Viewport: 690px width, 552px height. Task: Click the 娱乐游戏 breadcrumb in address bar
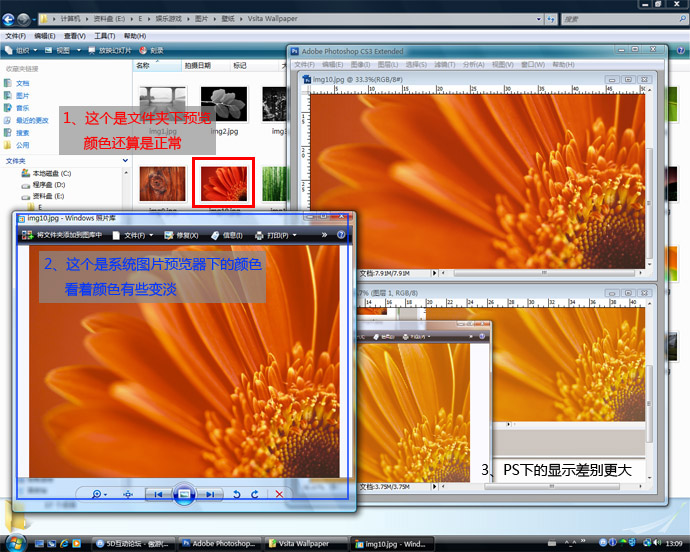168,19
